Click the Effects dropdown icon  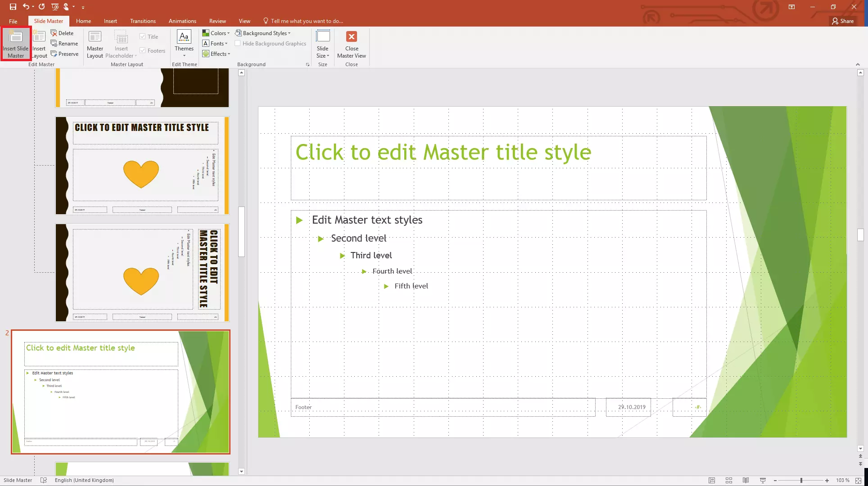point(230,54)
